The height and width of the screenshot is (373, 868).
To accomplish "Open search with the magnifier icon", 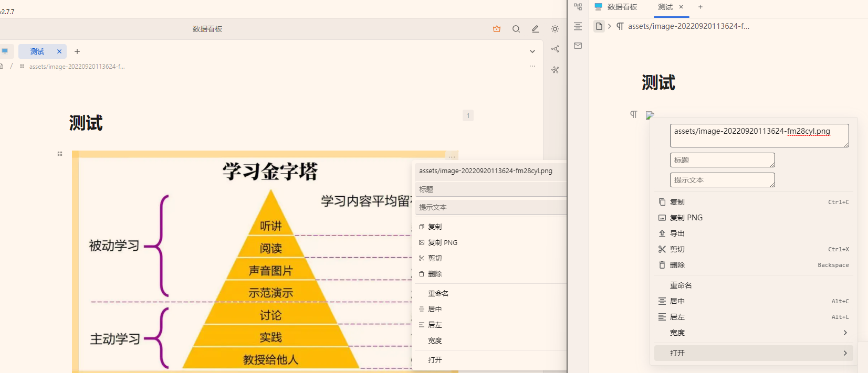I will coord(516,29).
